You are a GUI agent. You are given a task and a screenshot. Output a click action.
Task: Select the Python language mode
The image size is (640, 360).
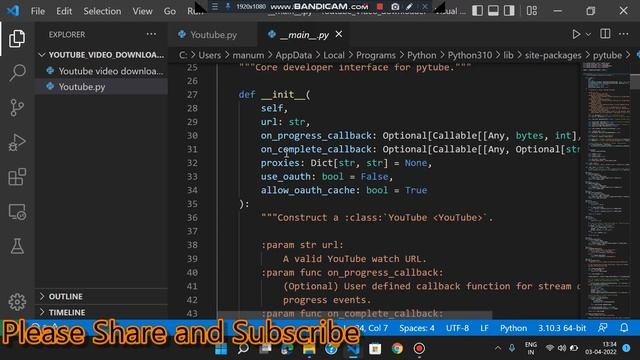(513, 328)
